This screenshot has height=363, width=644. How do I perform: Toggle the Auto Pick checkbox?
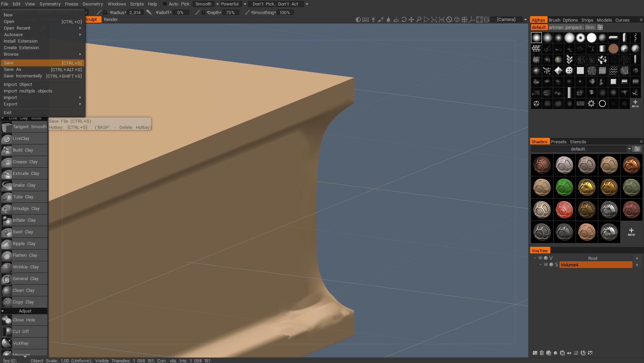(165, 4)
